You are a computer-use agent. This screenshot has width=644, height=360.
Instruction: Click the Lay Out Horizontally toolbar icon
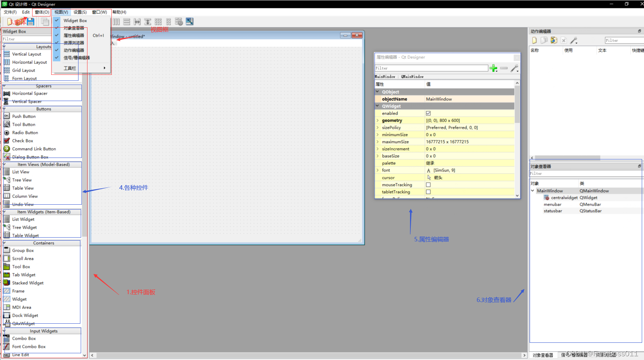coord(116,22)
